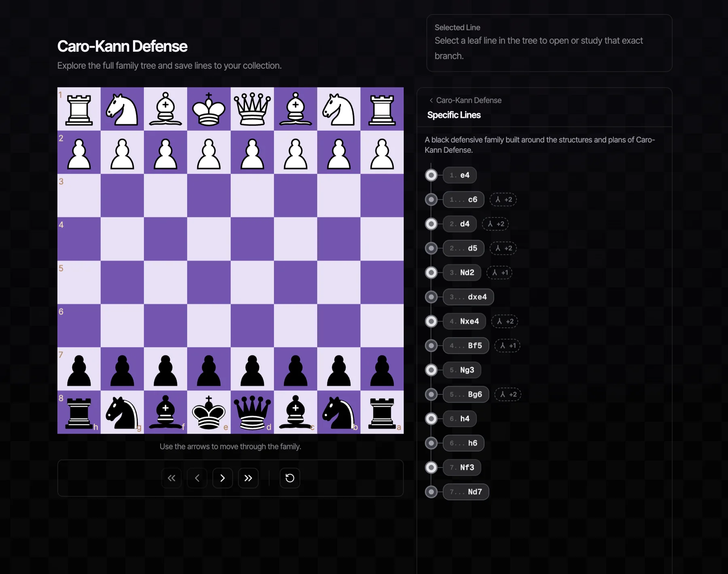The height and width of the screenshot is (574, 728).
Task: Toggle the node circle beside 6. h4
Action: click(x=431, y=419)
